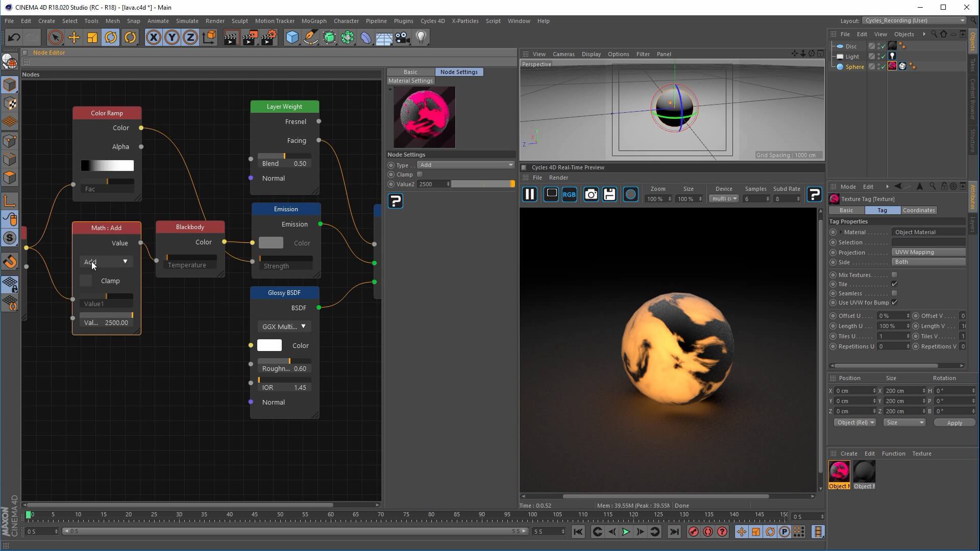Enable Seamless option in Tag Properties
Image resolution: width=980 pixels, height=551 pixels.
pyautogui.click(x=894, y=293)
